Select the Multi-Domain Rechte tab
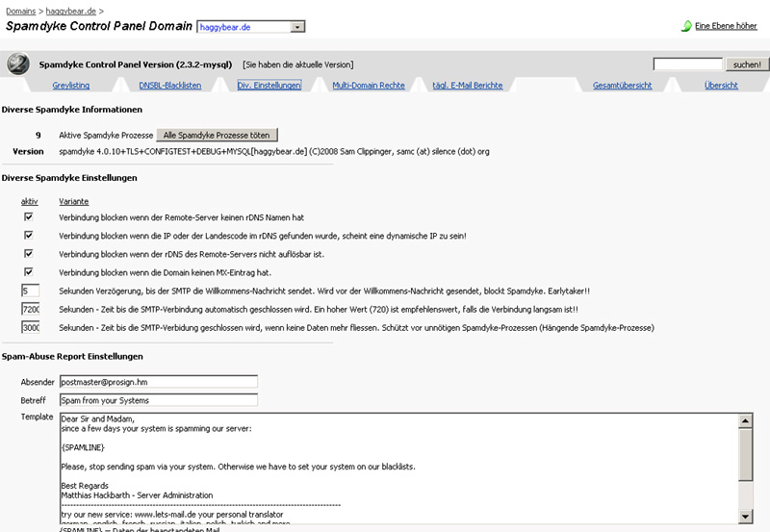The height and width of the screenshot is (532, 770). pyautogui.click(x=369, y=86)
